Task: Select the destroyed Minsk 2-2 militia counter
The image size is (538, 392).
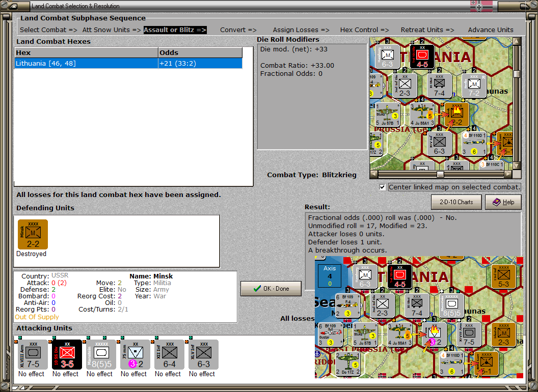Action: point(33,235)
